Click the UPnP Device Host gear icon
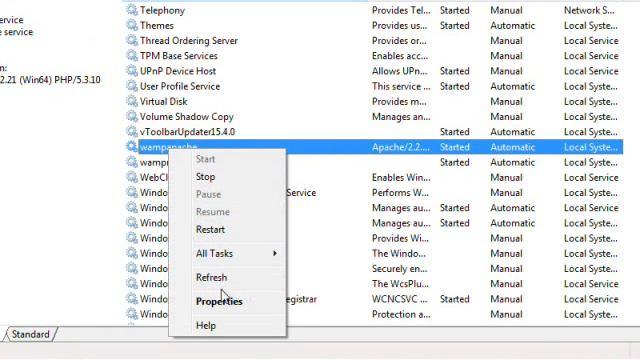Screen dimensions: 640x360 131,71
